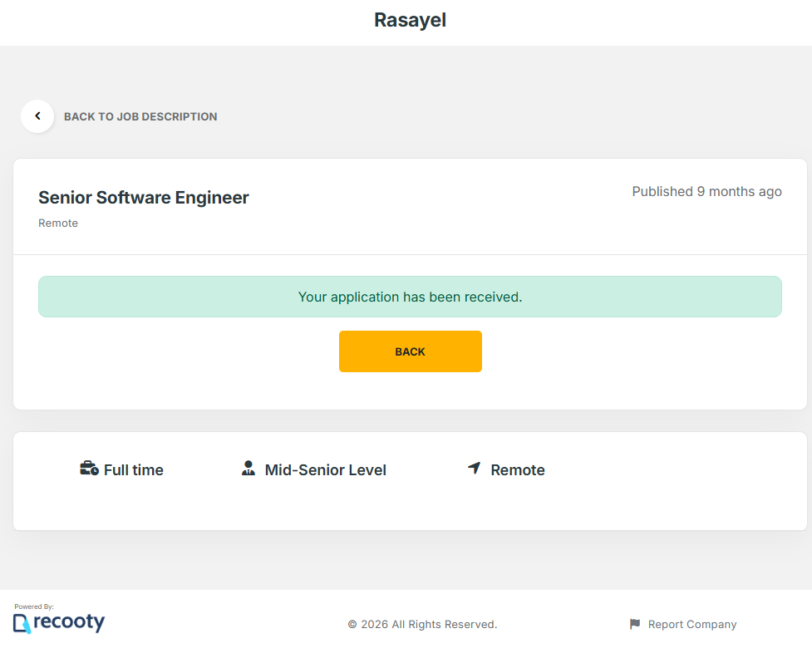Click the Rasayel company header title
Viewport: 812px width, 658px height.
point(410,20)
